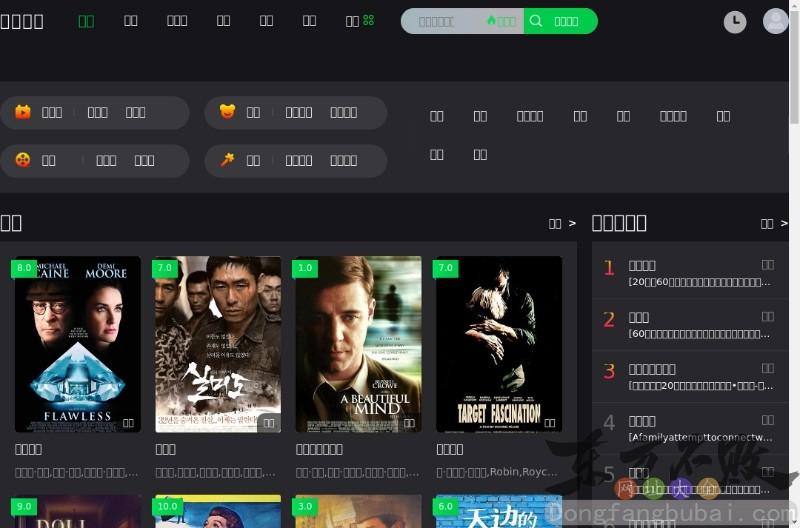Image resolution: width=800 pixels, height=528 pixels.
Task: Click the magic wand category icon
Action: click(x=227, y=160)
